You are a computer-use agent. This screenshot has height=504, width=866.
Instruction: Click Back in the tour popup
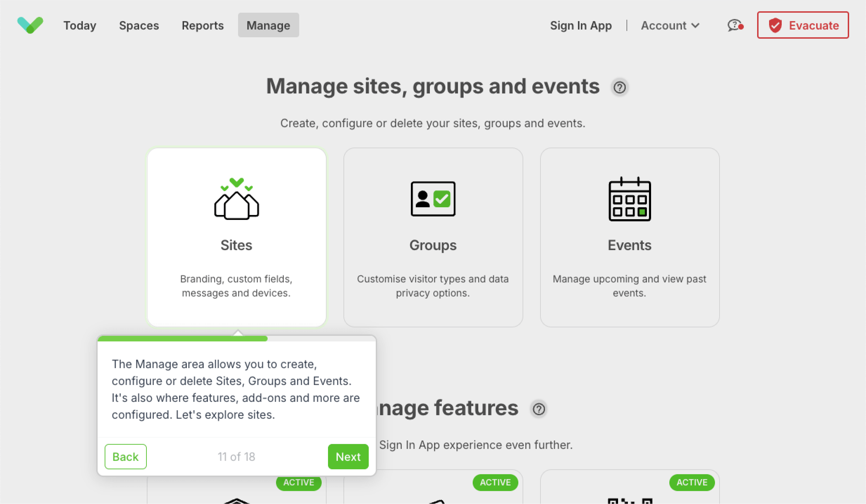click(126, 457)
